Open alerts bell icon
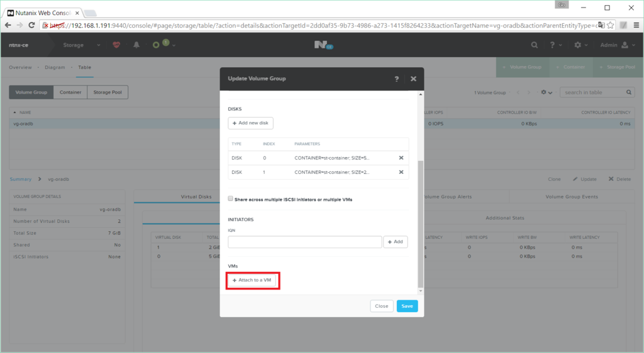 [x=136, y=45]
